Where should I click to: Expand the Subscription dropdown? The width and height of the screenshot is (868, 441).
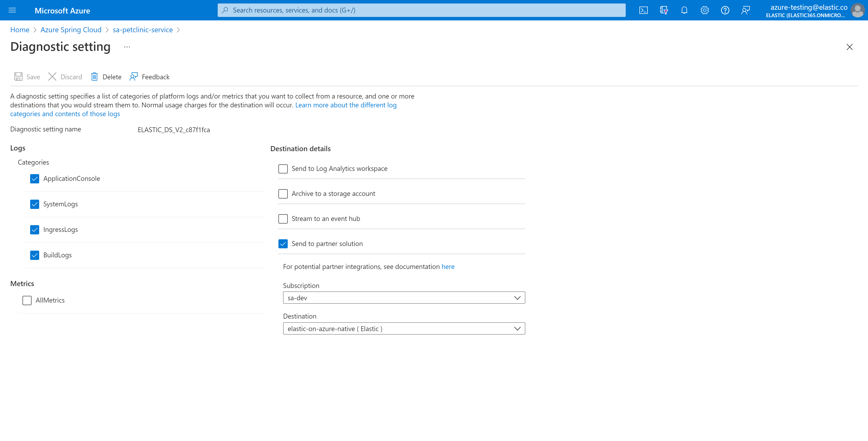coord(404,298)
